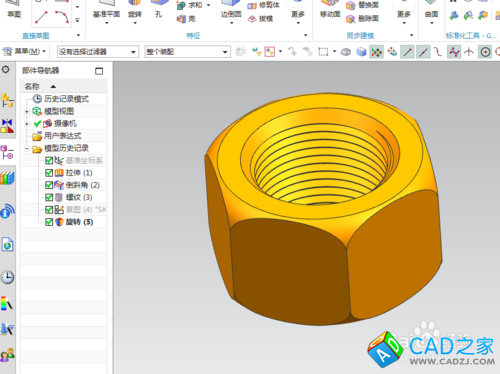Open the Internet Explorer sidebar icon
The height and width of the screenshot is (374, 500).
click(7, 245)
